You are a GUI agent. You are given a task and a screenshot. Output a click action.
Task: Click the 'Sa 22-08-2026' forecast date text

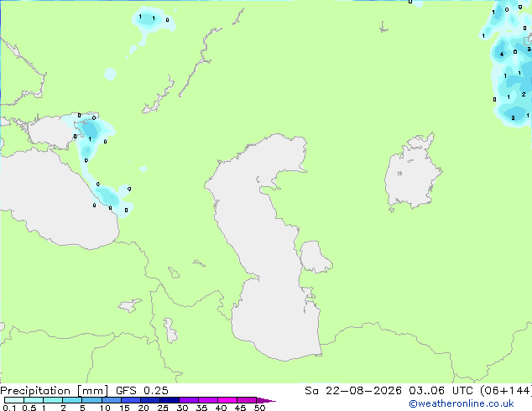[353, 391]
